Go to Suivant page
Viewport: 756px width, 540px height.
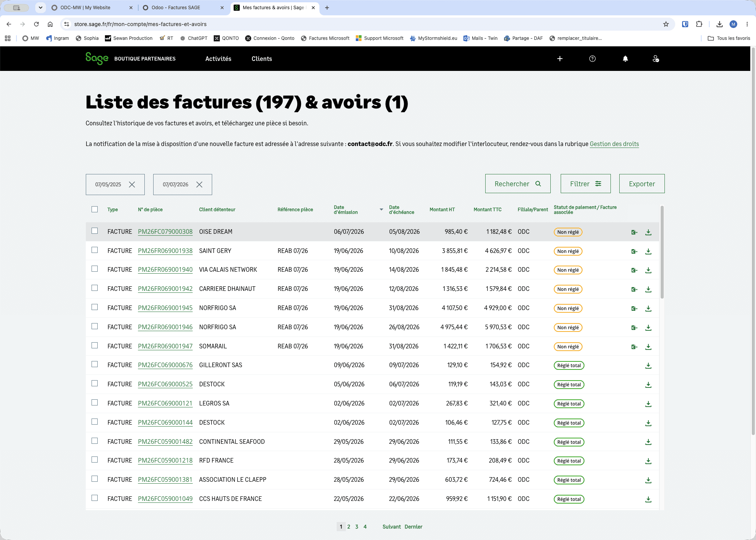[391, 527]
